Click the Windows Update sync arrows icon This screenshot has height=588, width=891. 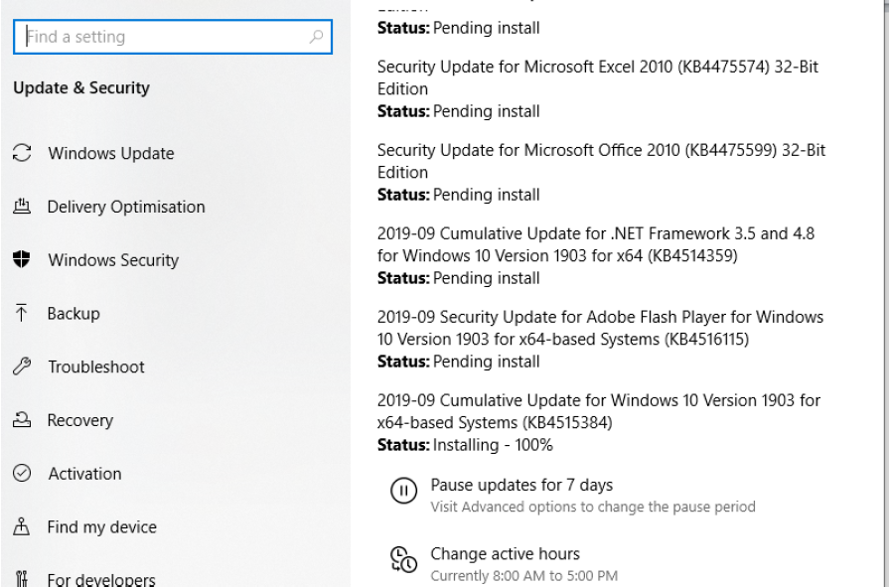tap(22, 153)
